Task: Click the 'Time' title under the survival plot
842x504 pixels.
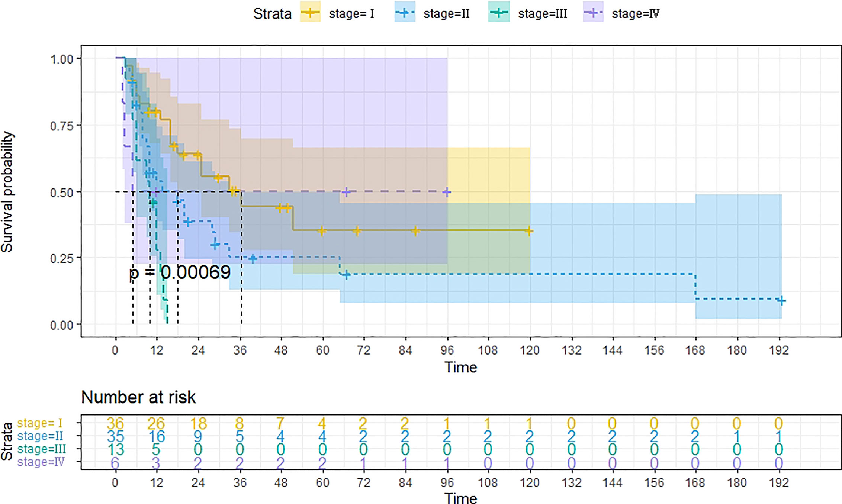Action: (461, 367)
